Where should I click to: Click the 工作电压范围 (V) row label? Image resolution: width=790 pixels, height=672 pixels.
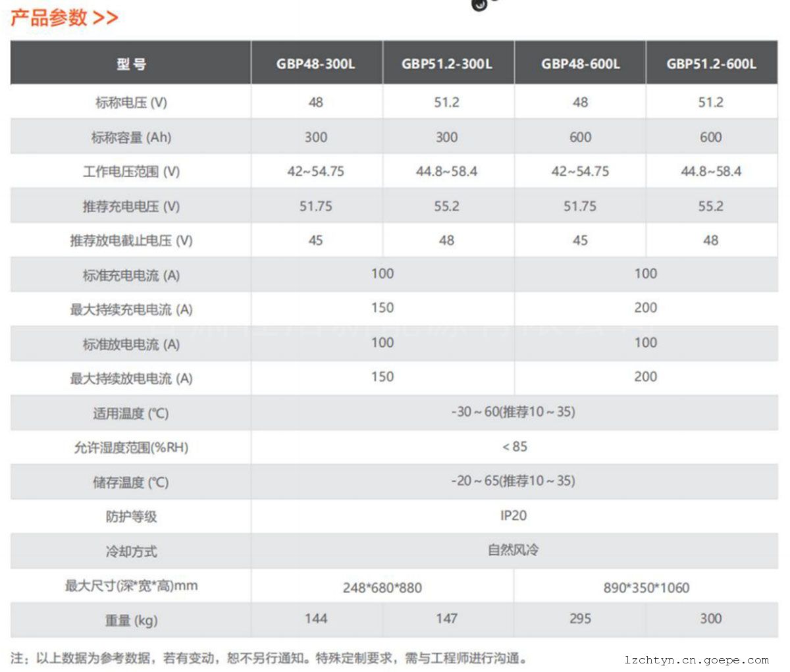[131, 172]
